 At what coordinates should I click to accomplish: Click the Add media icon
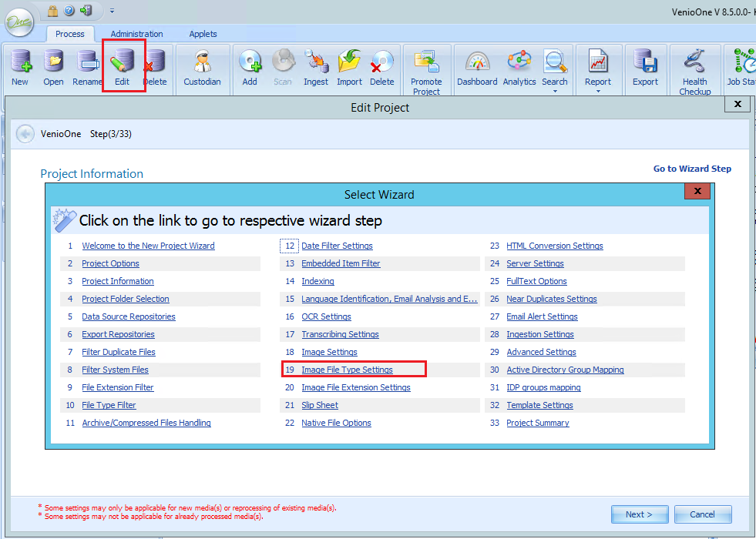point(250,61)
